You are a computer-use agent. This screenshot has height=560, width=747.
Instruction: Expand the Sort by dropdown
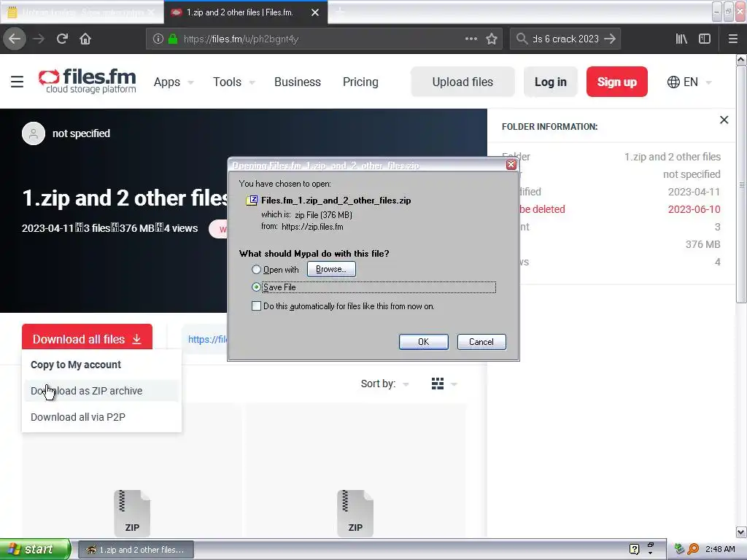(385, 384)
